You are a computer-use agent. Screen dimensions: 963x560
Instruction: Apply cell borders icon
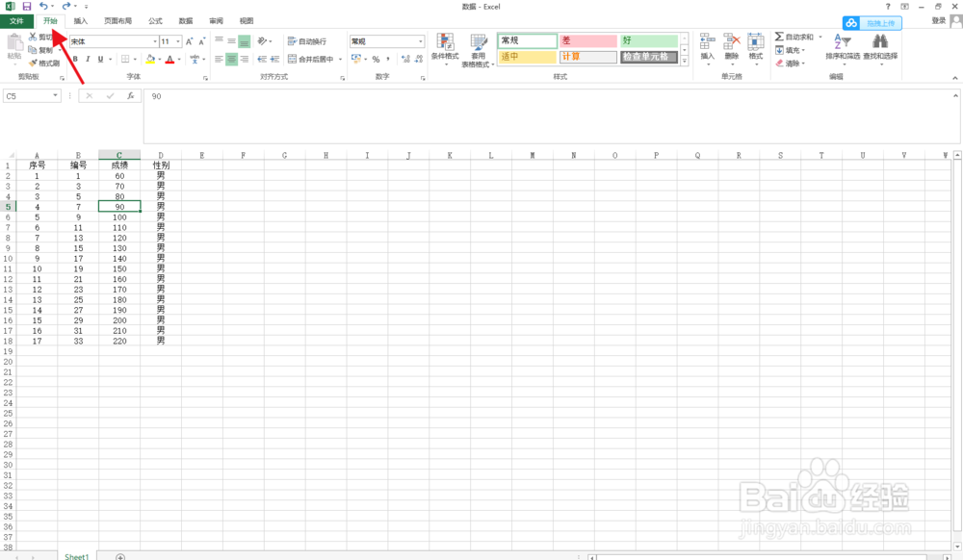[125, 60]
